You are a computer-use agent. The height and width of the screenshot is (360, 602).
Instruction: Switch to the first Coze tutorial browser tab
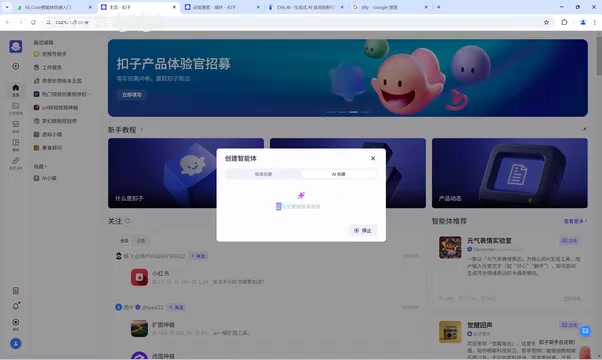54,7
